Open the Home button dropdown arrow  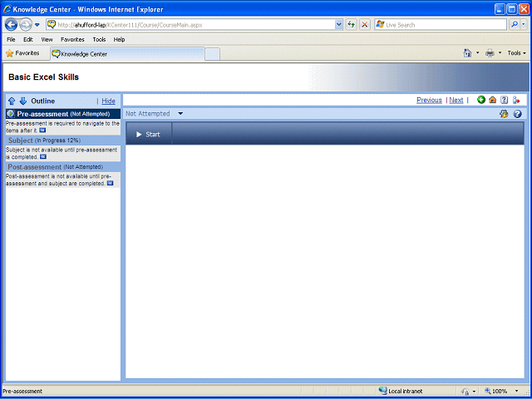[x=478, y=53]
